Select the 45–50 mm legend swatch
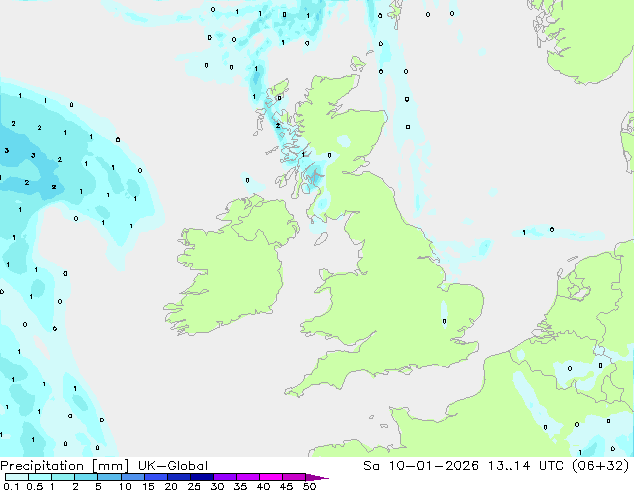634x490 pixels. (294, 477)
